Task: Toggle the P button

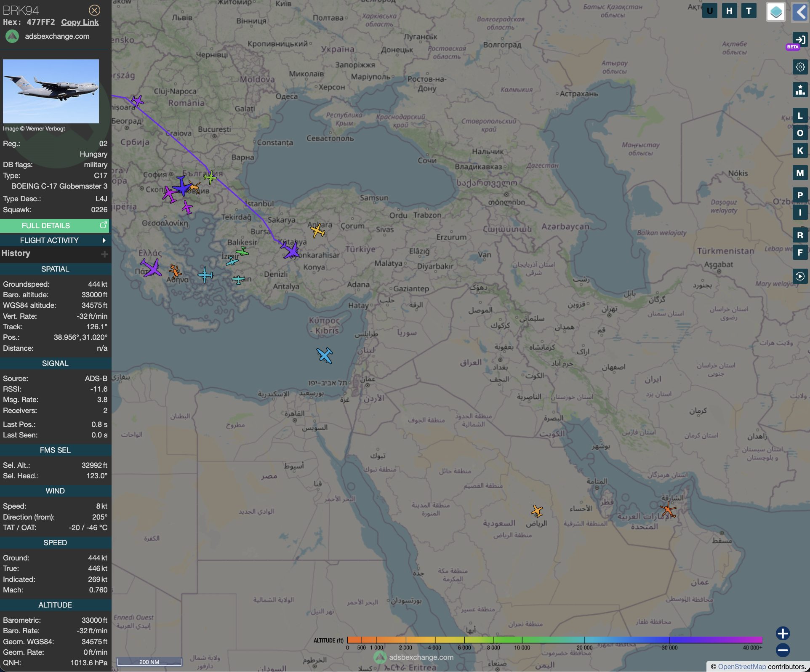Action: pos(800,195)
